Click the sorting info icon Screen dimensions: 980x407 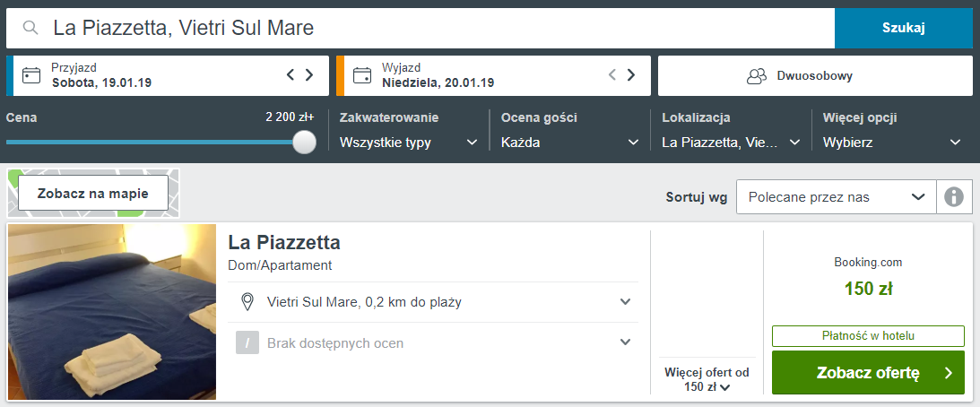pos(954,196)
